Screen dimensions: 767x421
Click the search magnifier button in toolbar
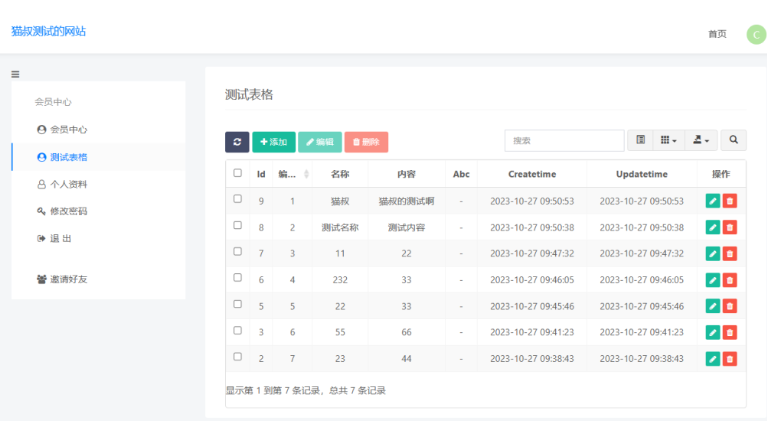pyautogui.click(x=733, y=140)
